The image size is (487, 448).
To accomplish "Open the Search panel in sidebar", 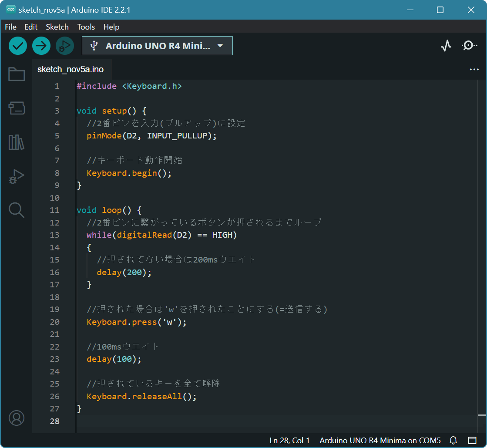I will pos(17,210).
